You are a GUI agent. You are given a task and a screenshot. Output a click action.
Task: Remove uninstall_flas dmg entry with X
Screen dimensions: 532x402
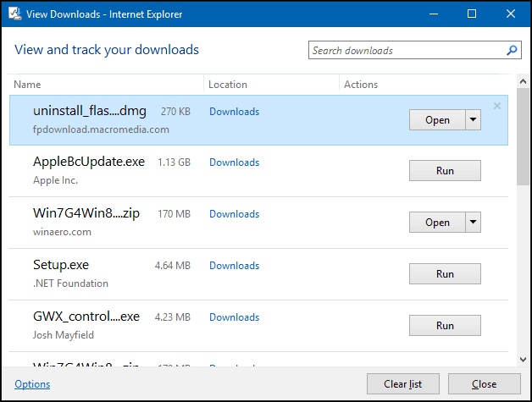[x=497, y=106]
